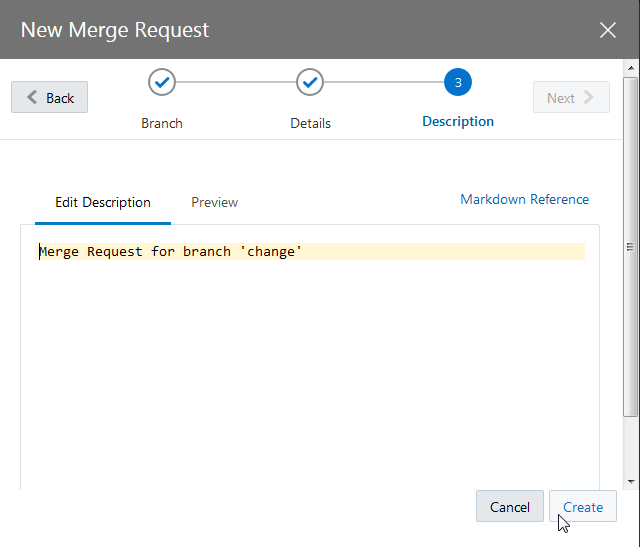The image size is (640, 547).
Task: Select the Description step label
Action: coord(458,121)
